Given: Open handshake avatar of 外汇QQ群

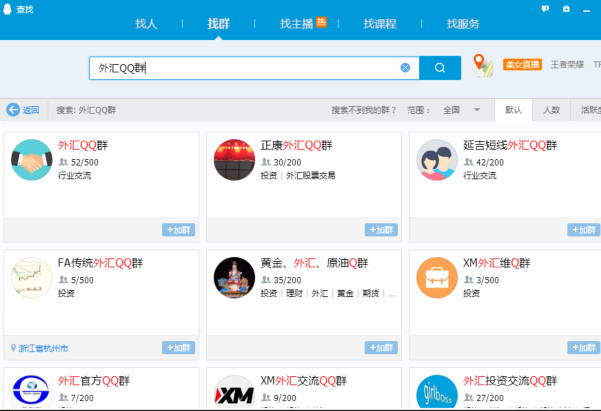Looking at the screenshot, I should click(32, 159).
